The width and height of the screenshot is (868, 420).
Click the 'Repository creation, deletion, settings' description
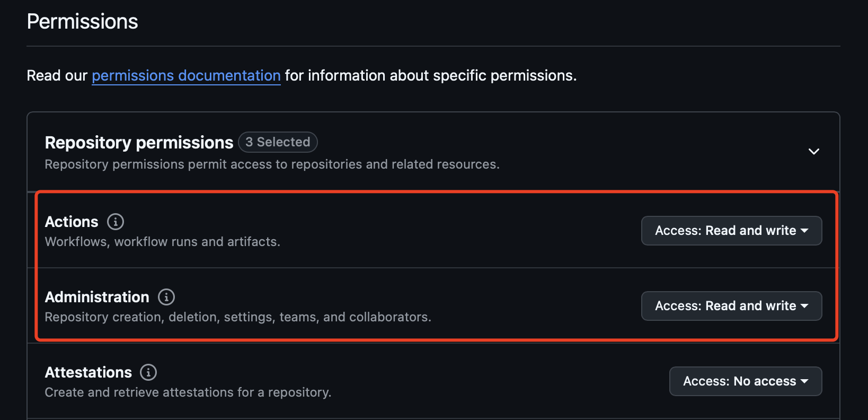point(238,317)
